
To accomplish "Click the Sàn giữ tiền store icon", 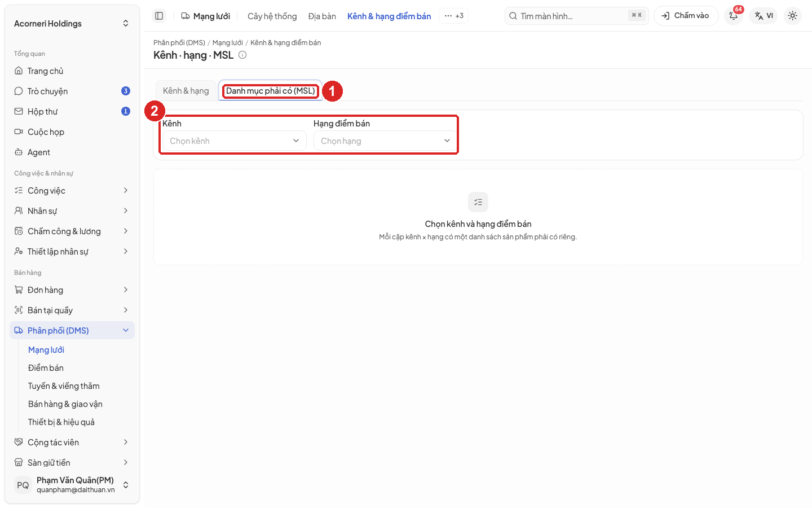I will pos(19,463).
